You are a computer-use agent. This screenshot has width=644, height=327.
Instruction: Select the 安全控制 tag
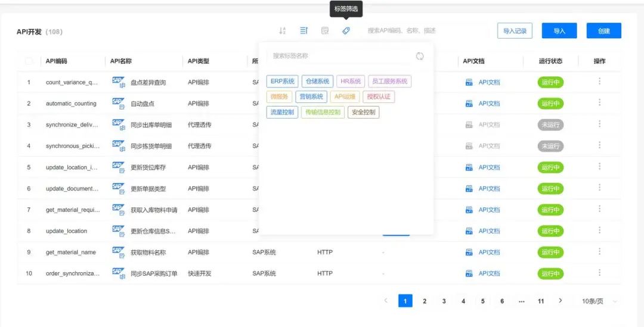click(364, 112)
